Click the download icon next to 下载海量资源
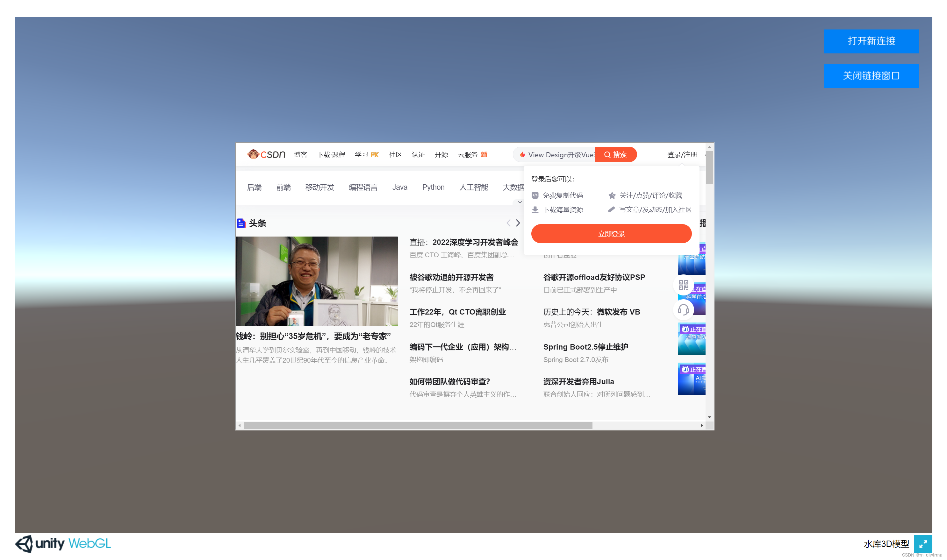This screenshot has height=560, width=947. (x=535, y=209)
